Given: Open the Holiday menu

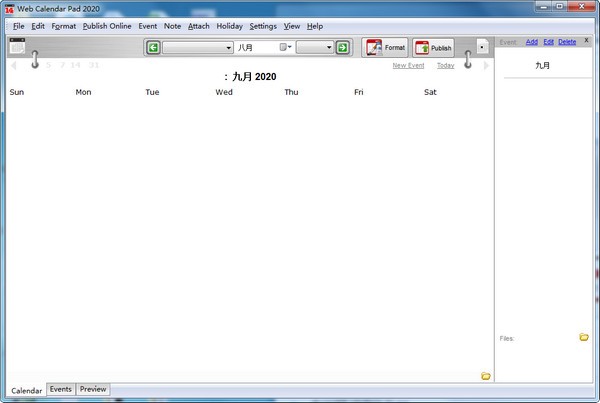Looking at the screenshot, I should pos(229,25).
